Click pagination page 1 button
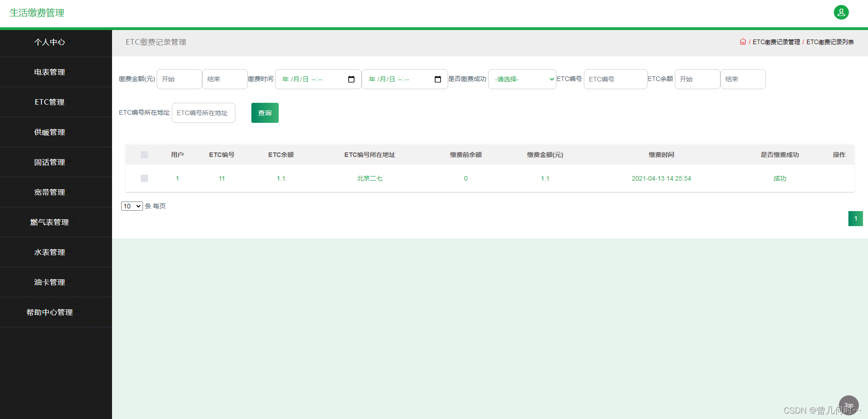 [x=856, y=218]
